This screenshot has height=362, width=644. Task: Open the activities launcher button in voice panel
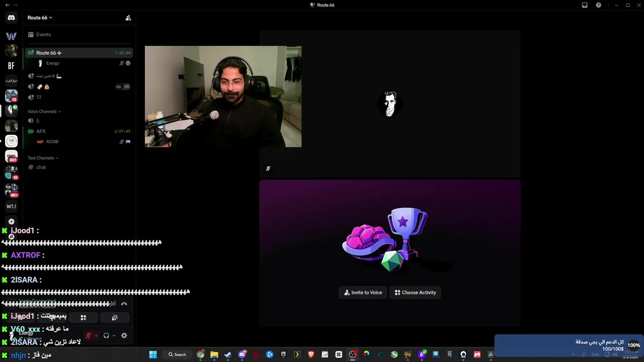pos(84,317)
